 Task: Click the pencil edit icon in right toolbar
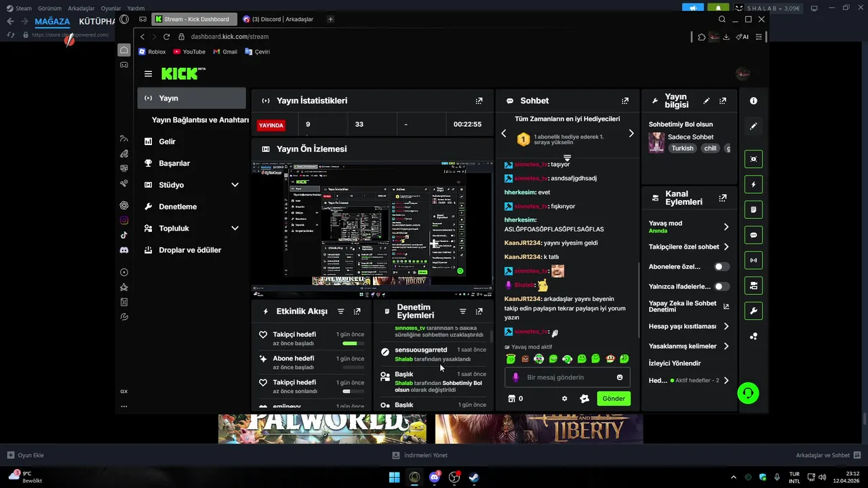click(753, 126)
